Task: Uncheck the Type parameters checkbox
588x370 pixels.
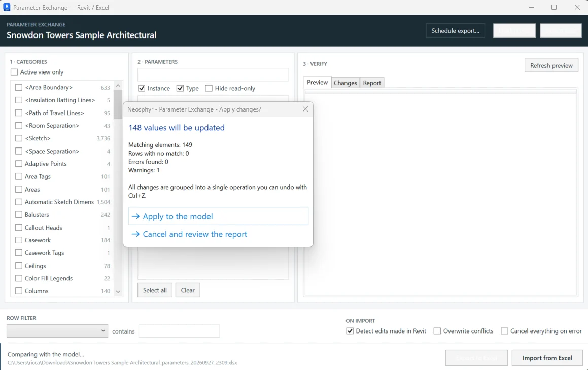Action: 180,88
